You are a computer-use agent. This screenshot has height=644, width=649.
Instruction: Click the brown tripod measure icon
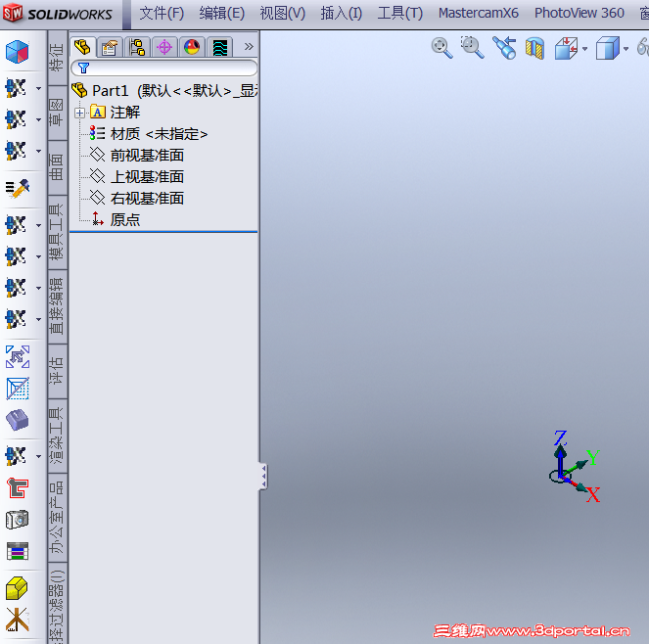tap(17, 620)
